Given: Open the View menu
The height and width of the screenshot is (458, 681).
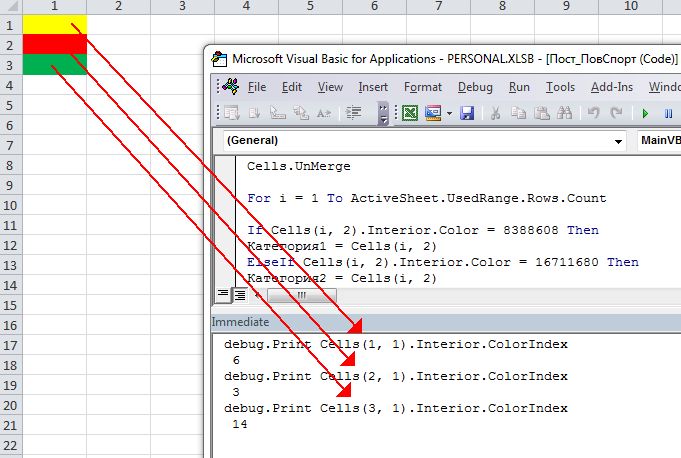Looking at the screenshot, I should pos(330,87).
